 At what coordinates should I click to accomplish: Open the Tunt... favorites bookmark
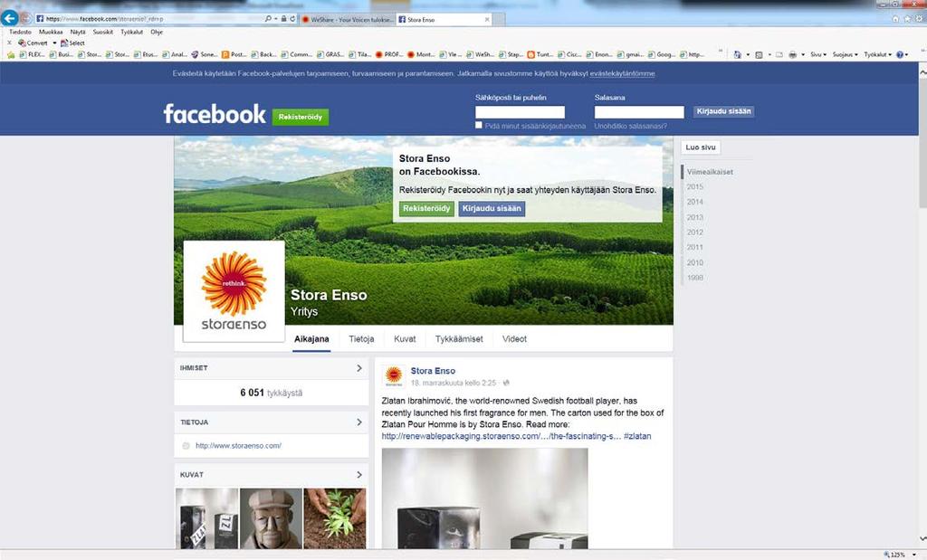click(540, 55)
